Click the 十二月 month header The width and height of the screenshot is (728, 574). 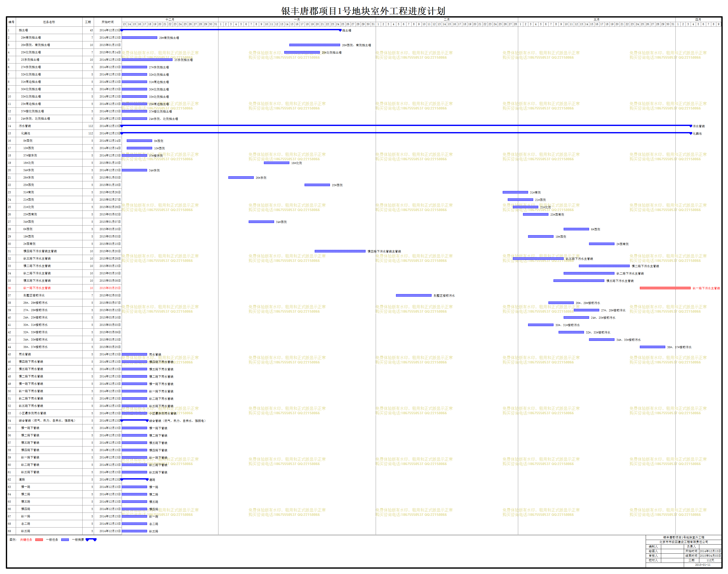[170, 20]
